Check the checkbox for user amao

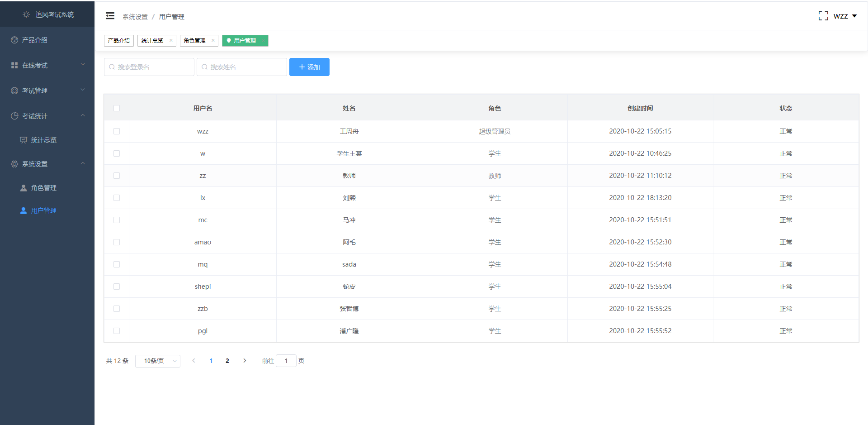117,242
